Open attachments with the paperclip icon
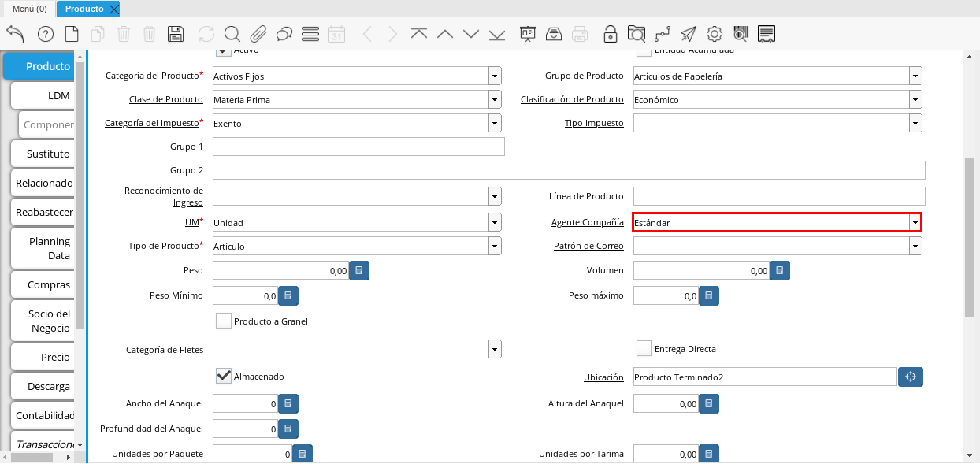Viewport: 980px width, 464px height. pos(258,33)
